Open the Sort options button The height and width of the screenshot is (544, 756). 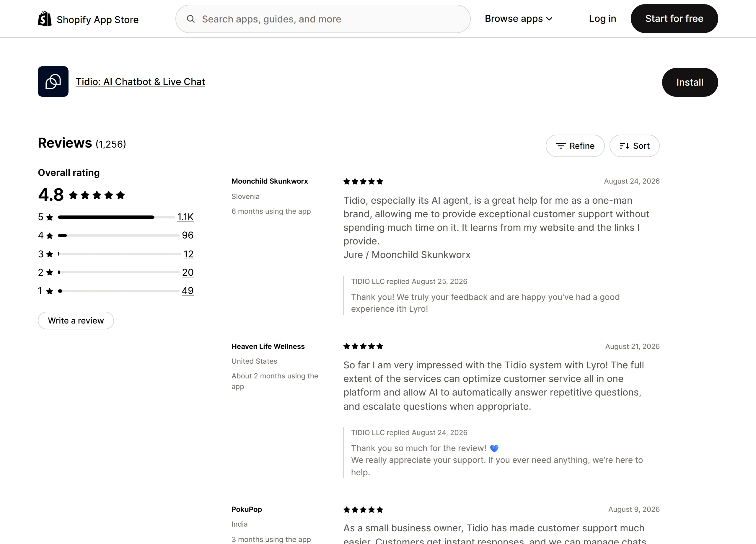click(x=634, y=146)
